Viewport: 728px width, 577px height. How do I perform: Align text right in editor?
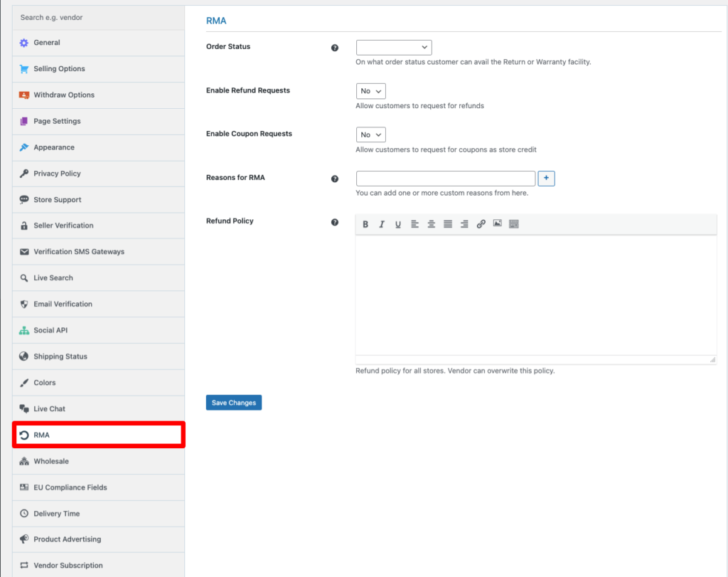click(x=464, y=224)
